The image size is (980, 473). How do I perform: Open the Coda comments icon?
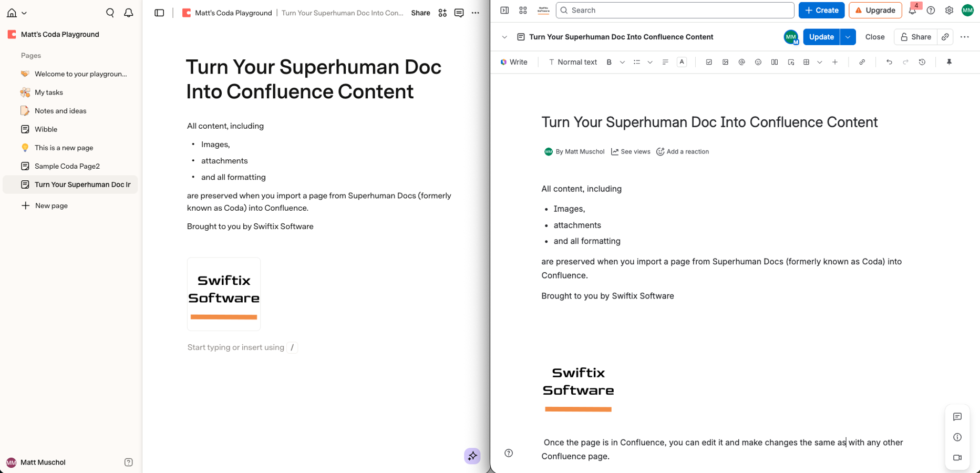[459, 13]
